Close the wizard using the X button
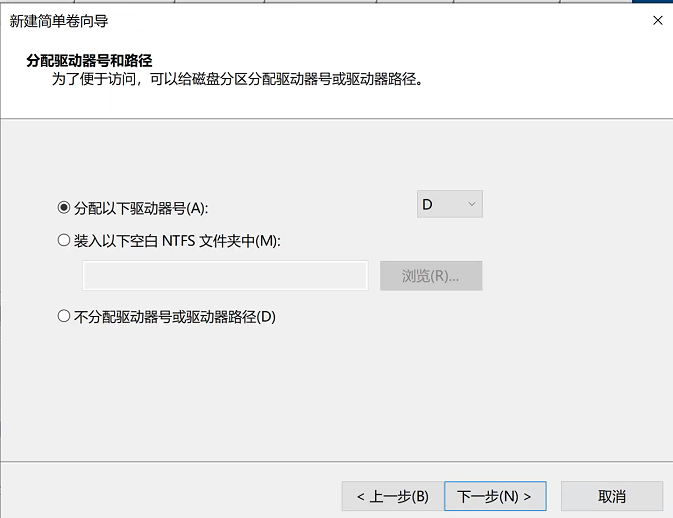 tap(657, 20)
